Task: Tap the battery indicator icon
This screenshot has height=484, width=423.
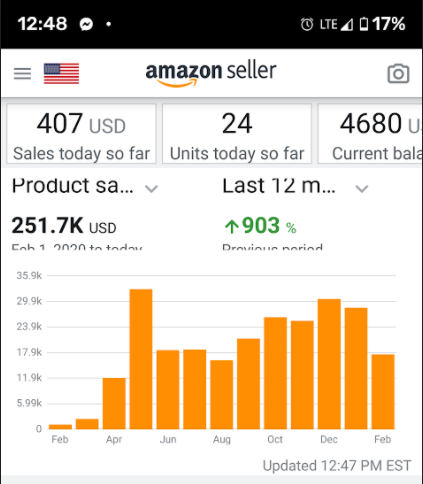Action: point(364,24)
